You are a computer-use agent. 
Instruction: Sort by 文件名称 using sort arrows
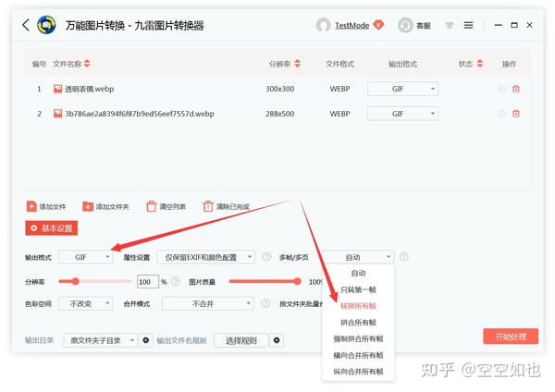pos(87,64)
